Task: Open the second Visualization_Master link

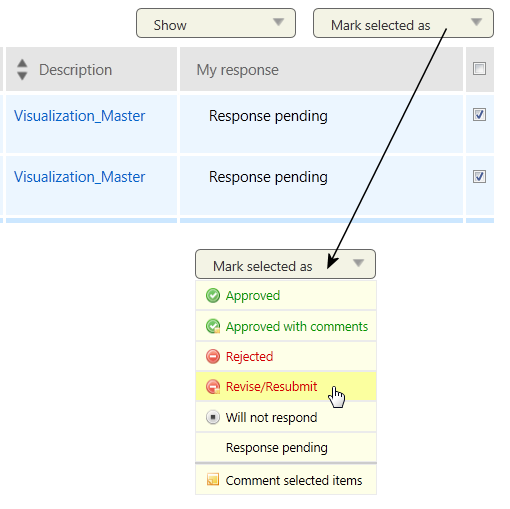Action: [x=79, y=177]
